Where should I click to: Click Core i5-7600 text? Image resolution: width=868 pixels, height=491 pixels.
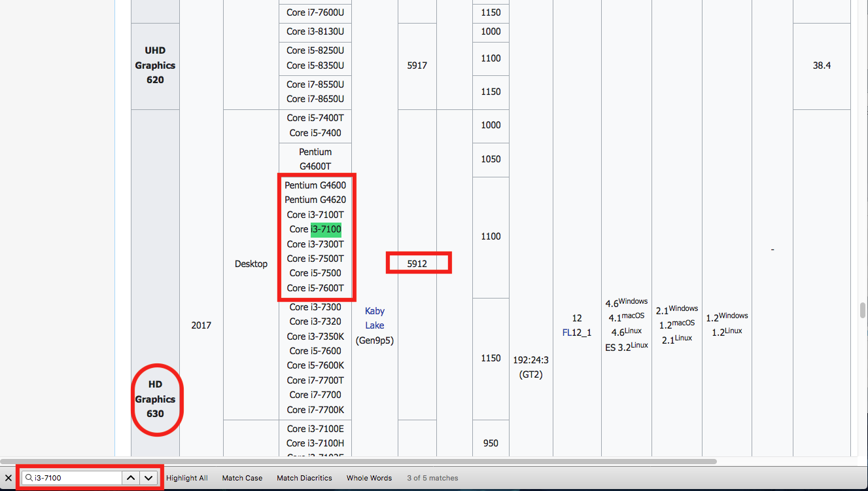(315, 351)
